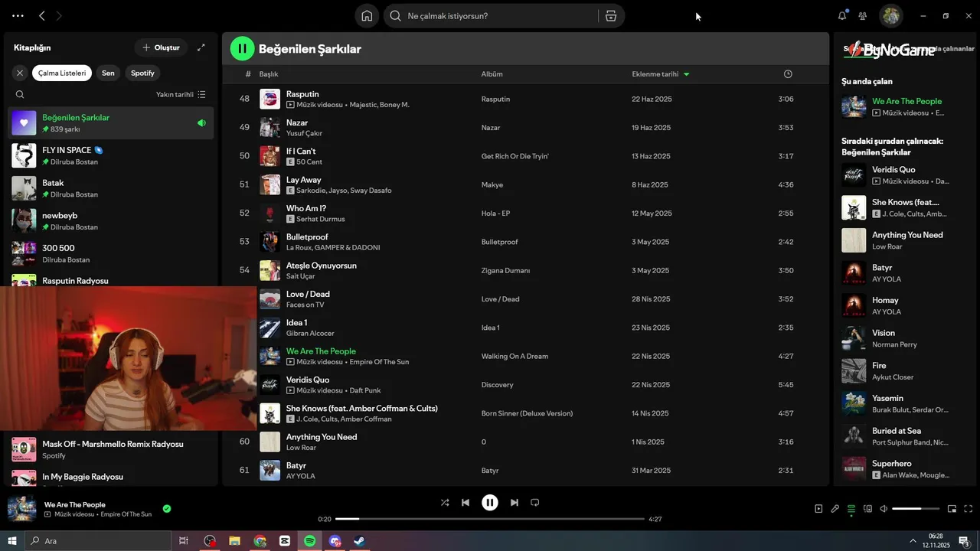Open Get Rich Or Die Tryin' album link

(514, 156)
